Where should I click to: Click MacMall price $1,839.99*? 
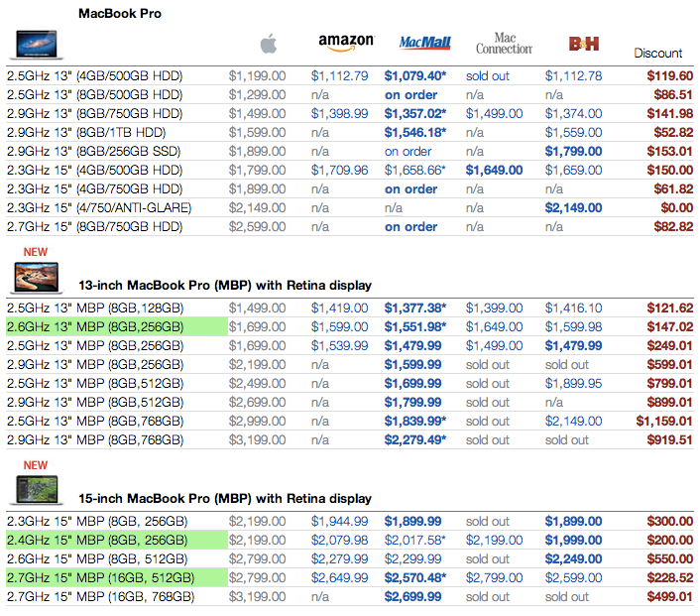415,422
